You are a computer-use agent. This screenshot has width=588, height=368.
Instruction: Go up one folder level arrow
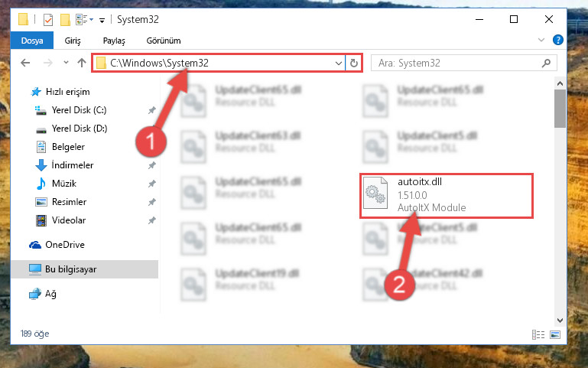tap(81, 63)
